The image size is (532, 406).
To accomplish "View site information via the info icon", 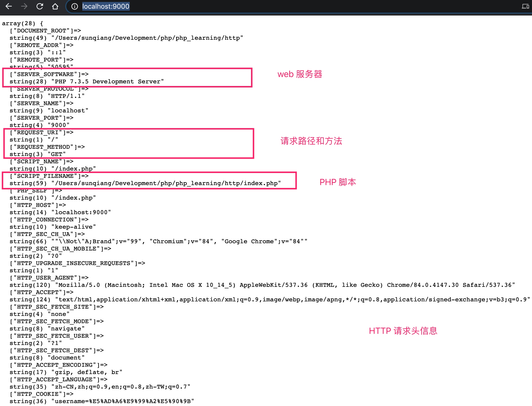I will click(x=75, y=7).
